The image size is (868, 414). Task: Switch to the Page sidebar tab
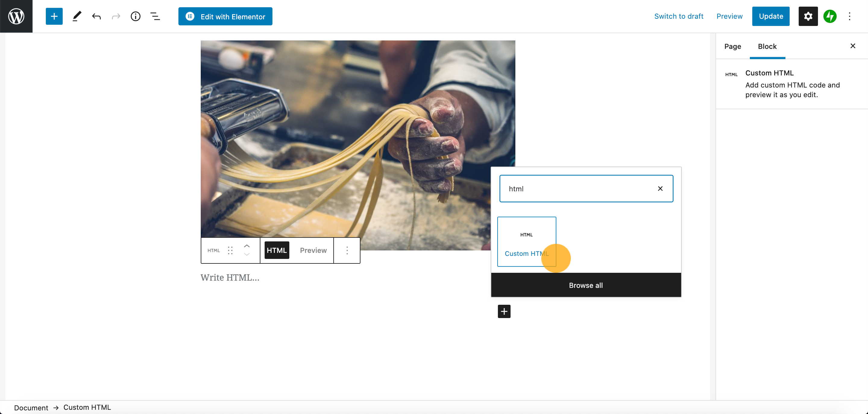point(733,46)
